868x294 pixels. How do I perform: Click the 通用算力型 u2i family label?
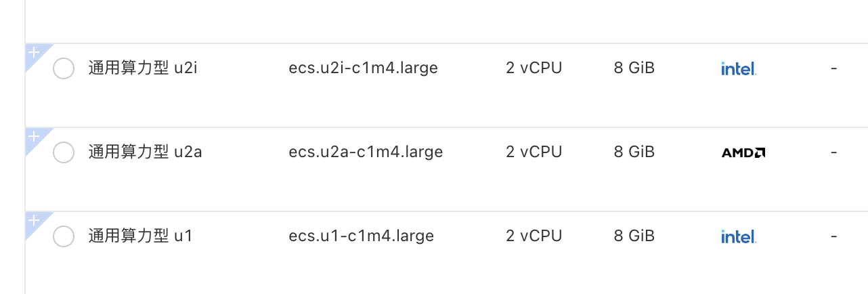pos(143,68)
